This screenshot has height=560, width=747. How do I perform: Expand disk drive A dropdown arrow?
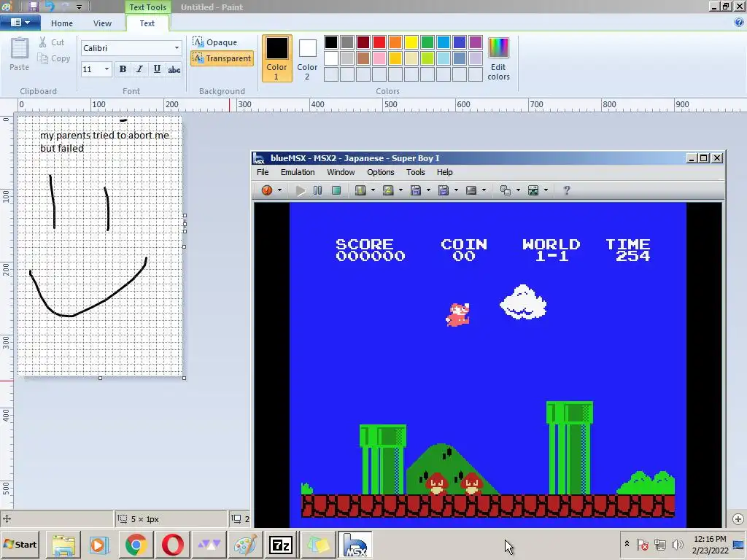click(x=428, y=190)
